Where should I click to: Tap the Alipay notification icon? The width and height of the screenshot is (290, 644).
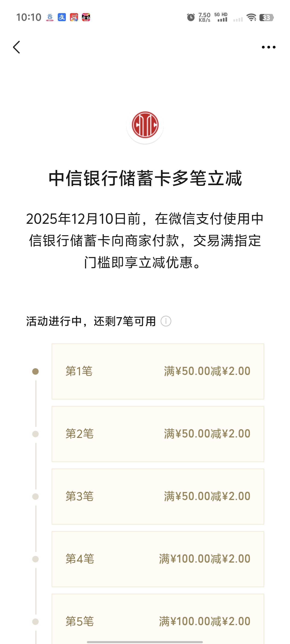pos(62,17)
